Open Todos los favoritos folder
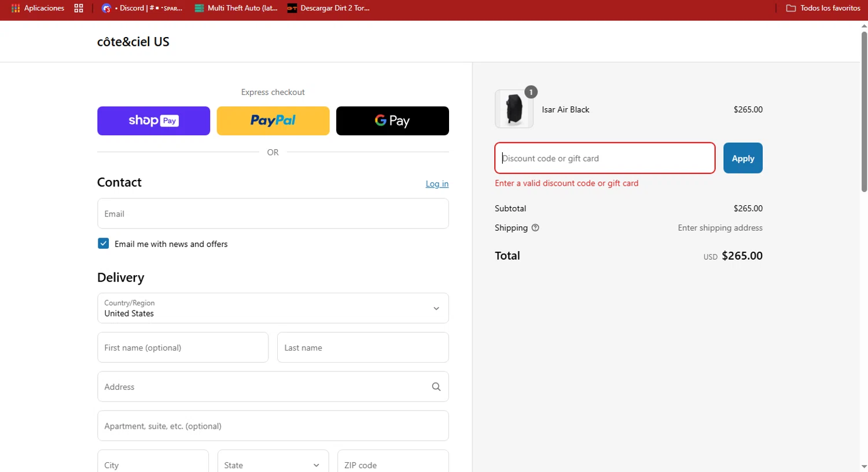This screenshot has height=472, width=868. tap(823, 8)
